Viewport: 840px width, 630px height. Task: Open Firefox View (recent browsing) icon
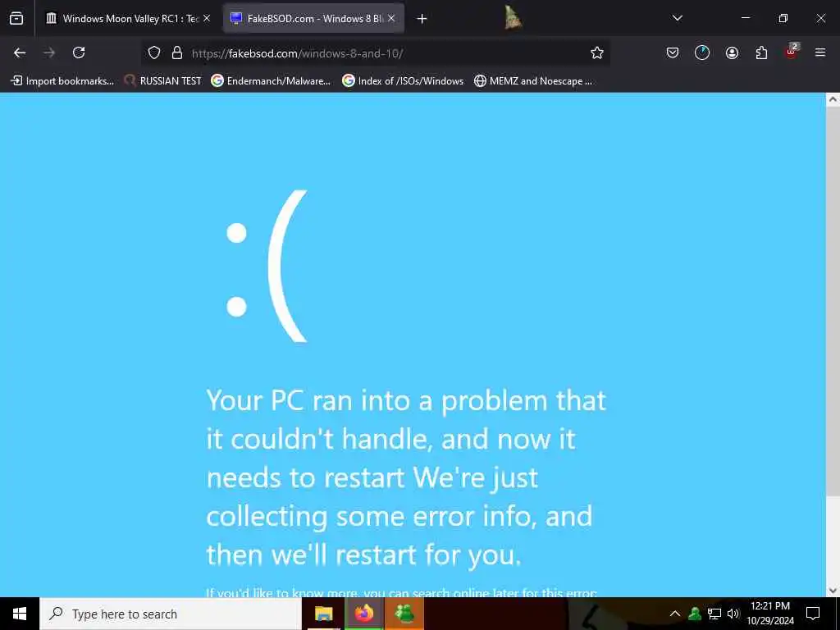pyautogui.click(x=16, y=19)
